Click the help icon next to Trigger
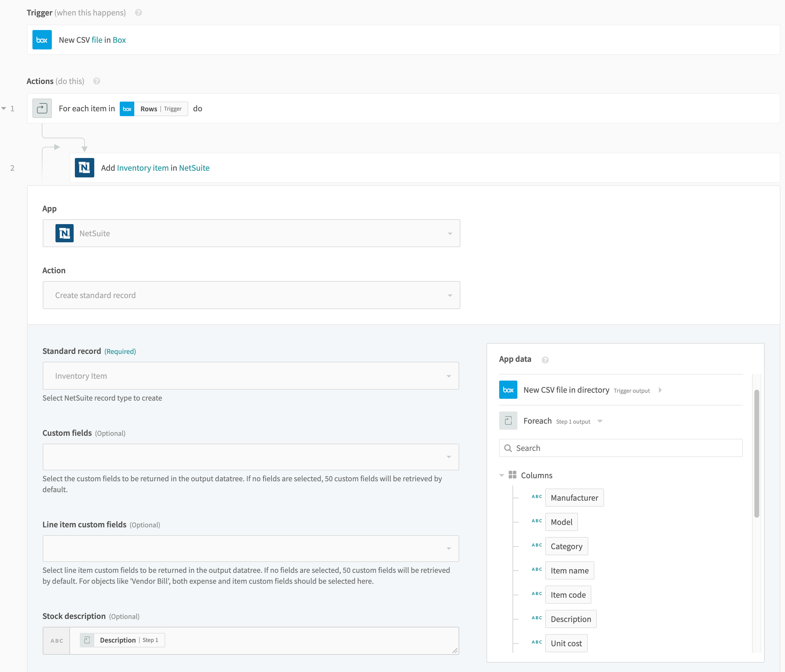785x672 pixels. click(x=139, y=12)
